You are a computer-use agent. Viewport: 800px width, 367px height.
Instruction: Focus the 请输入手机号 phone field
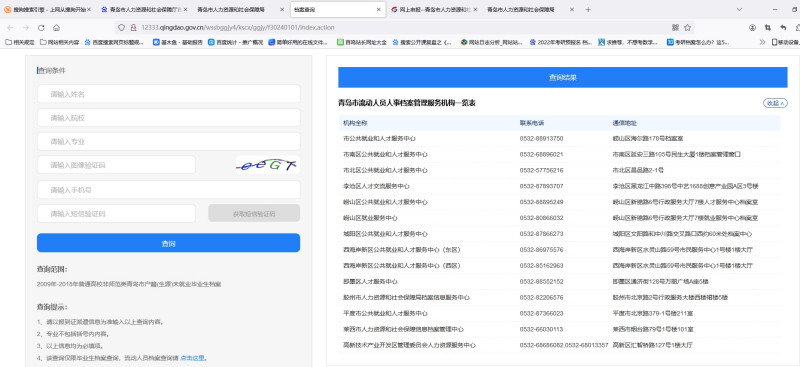click(x=168, y=190)
